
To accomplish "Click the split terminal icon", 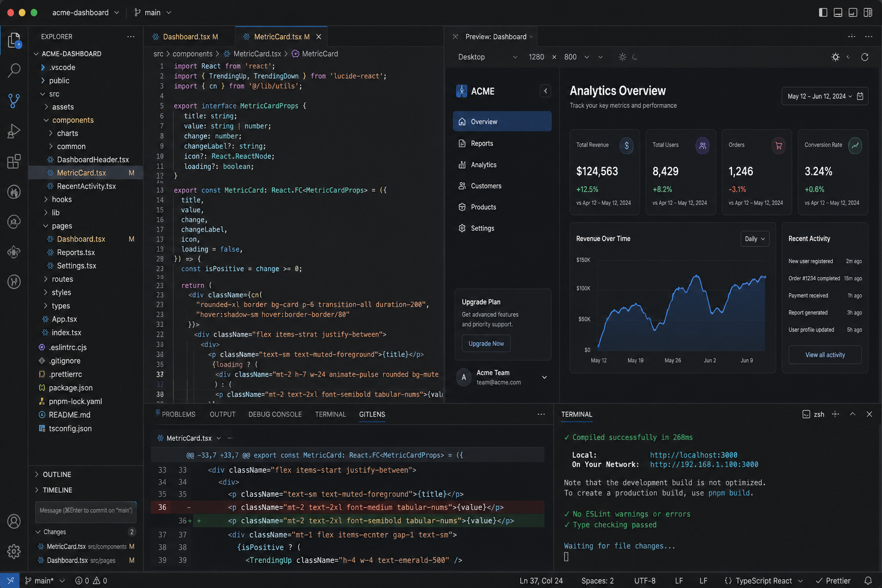I will click(835, 414).
